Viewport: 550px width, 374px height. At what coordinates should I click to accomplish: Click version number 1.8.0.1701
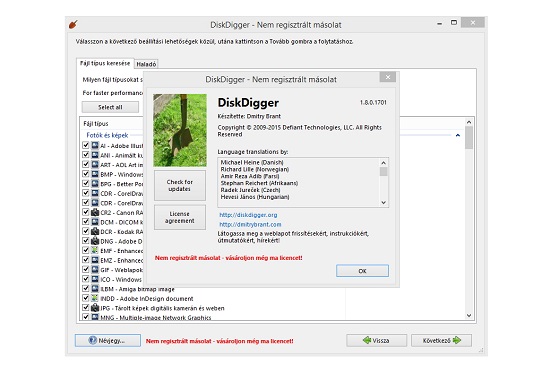tap(373, 102)
